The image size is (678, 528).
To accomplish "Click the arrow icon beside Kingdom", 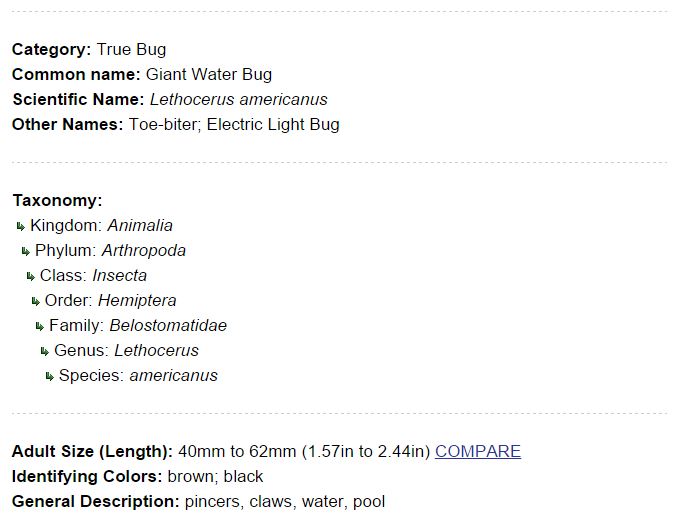I will click(21, 226).
